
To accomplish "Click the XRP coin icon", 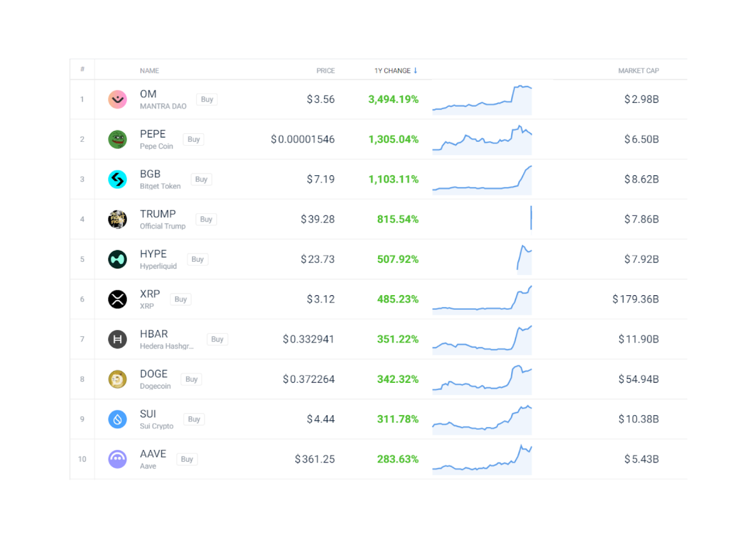I will pyautogui.click(x=117, y=299).
